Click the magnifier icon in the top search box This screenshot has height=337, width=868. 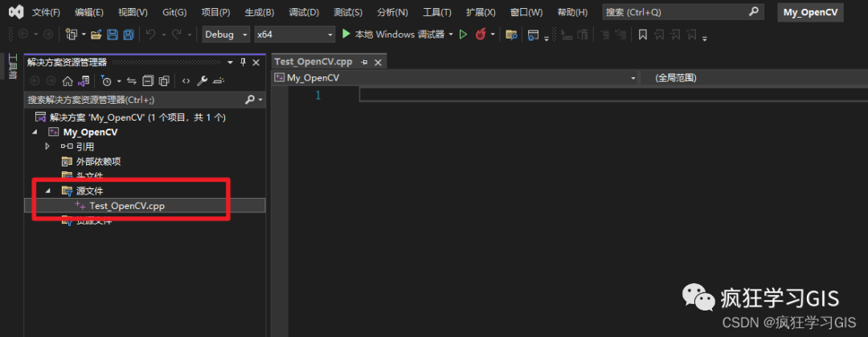pos(753,11)
